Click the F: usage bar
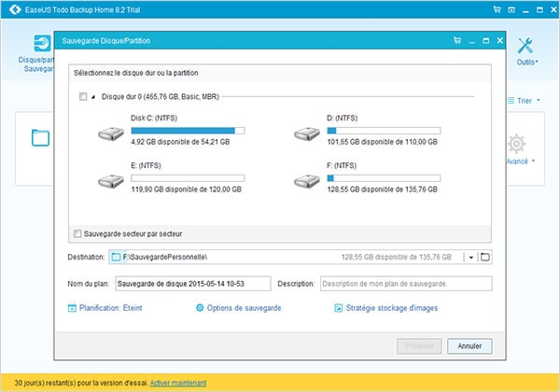 [384, 178]
